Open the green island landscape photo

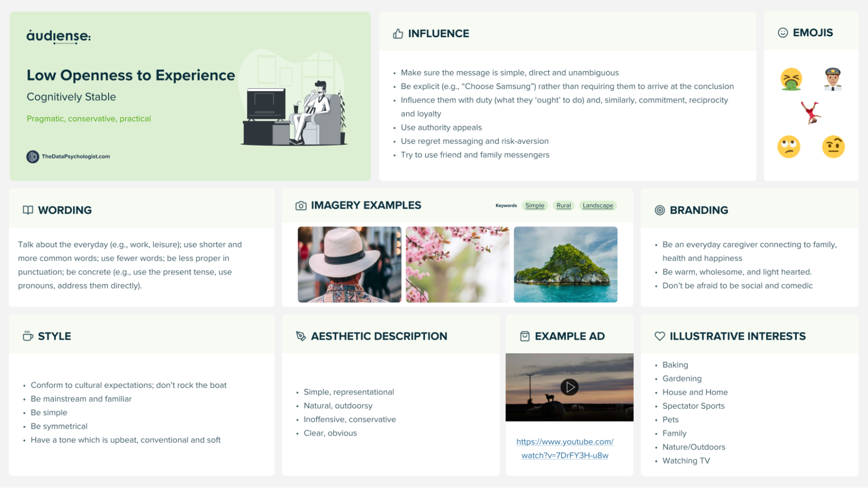[x=565, y=264]
